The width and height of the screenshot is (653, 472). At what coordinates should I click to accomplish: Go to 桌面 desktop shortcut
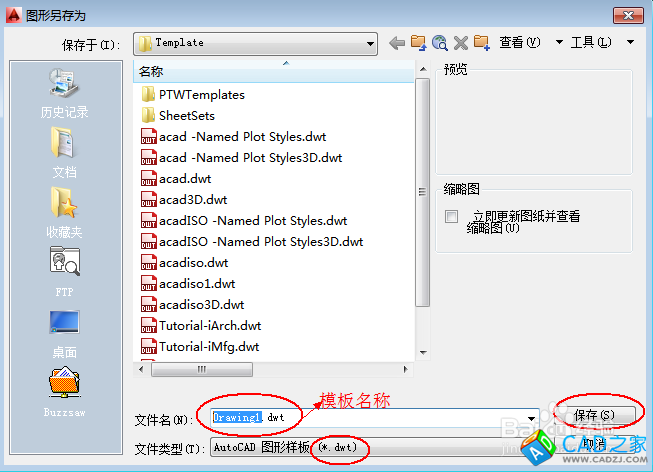point(65,335)
